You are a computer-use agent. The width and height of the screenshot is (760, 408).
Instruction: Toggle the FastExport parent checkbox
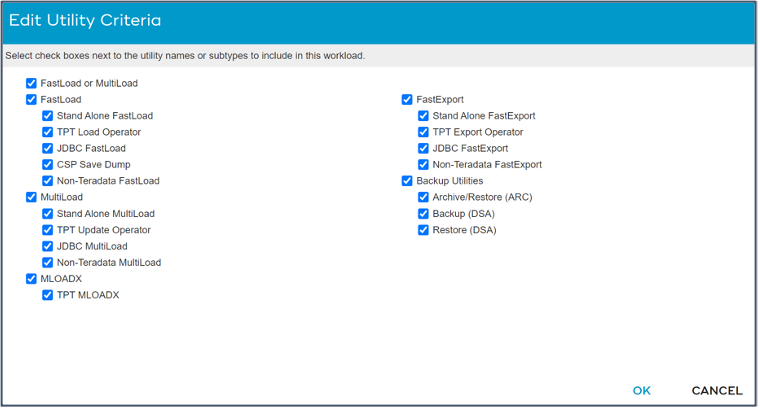(407, 100)
